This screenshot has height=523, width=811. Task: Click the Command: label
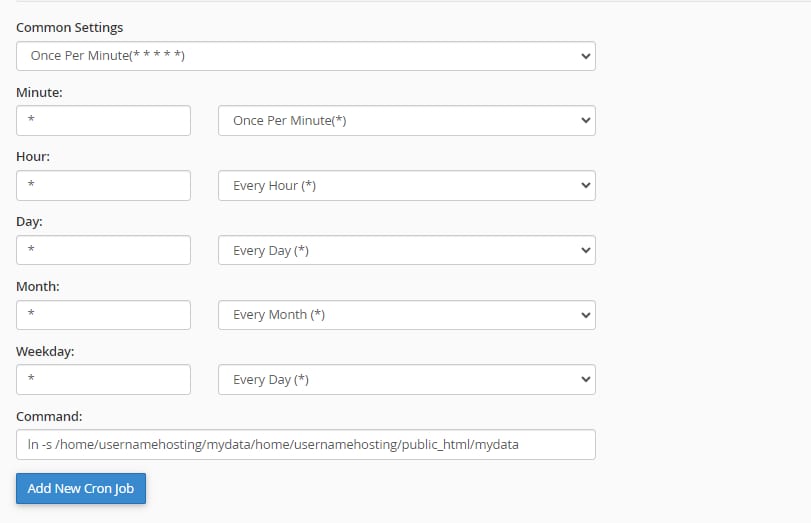coord(49,415)
